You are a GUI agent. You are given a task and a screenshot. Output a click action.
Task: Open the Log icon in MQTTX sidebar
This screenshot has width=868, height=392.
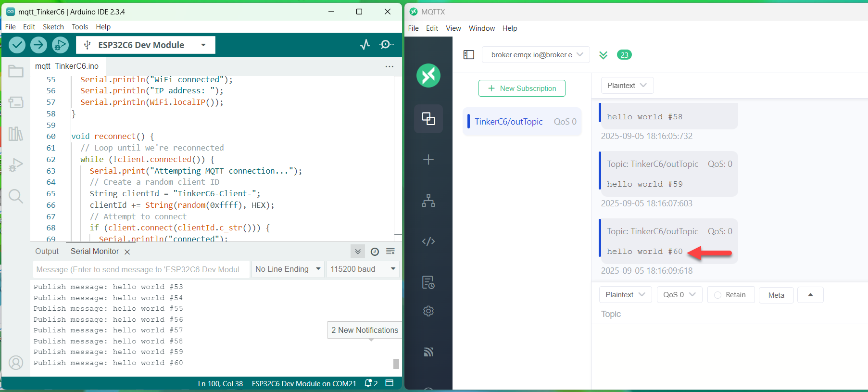click(x=428, y=282)
